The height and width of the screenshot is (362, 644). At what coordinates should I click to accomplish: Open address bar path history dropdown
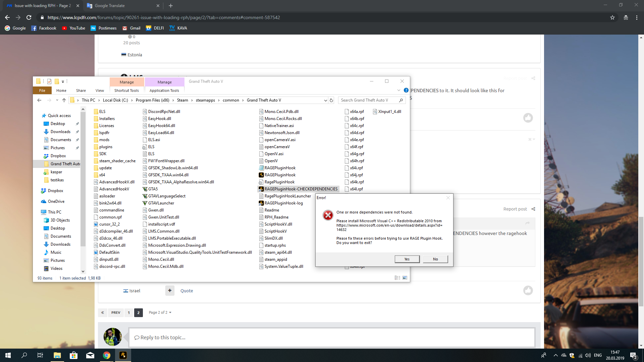point(325,100)
